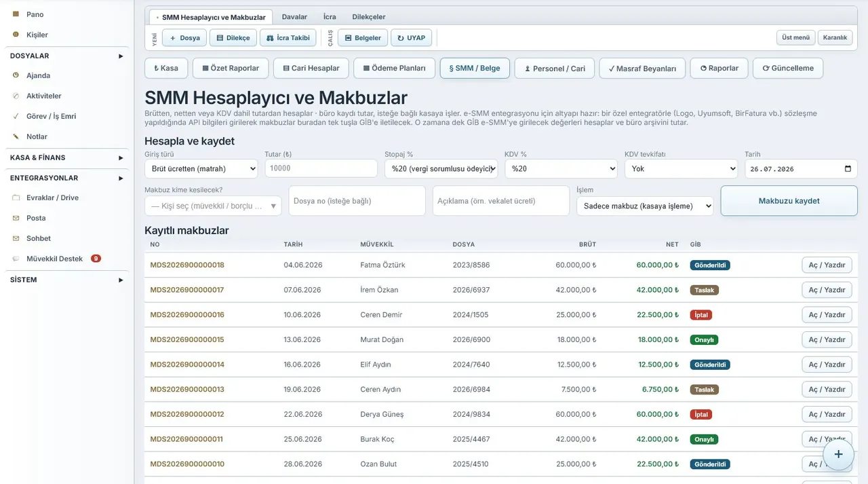The height and width of the screenshot is (484, 868).
Task: Click the Gönderildi badge for Ozan Bulut
Action: (x=710, y=464)
